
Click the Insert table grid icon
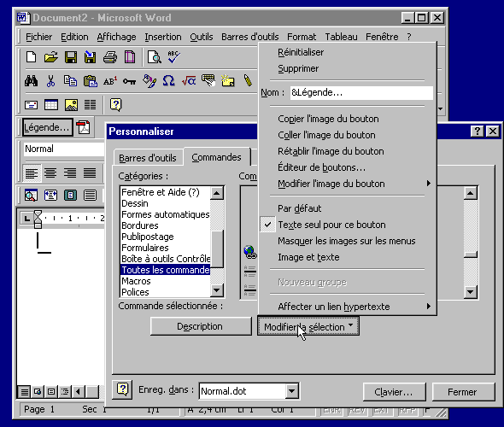(51, 105)
